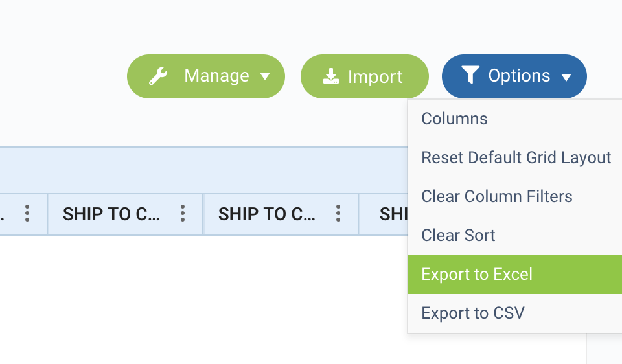Choose Export to CSV option
This screenshot has height=364, width=622.
pyautogui.click(x=515, y=313)
